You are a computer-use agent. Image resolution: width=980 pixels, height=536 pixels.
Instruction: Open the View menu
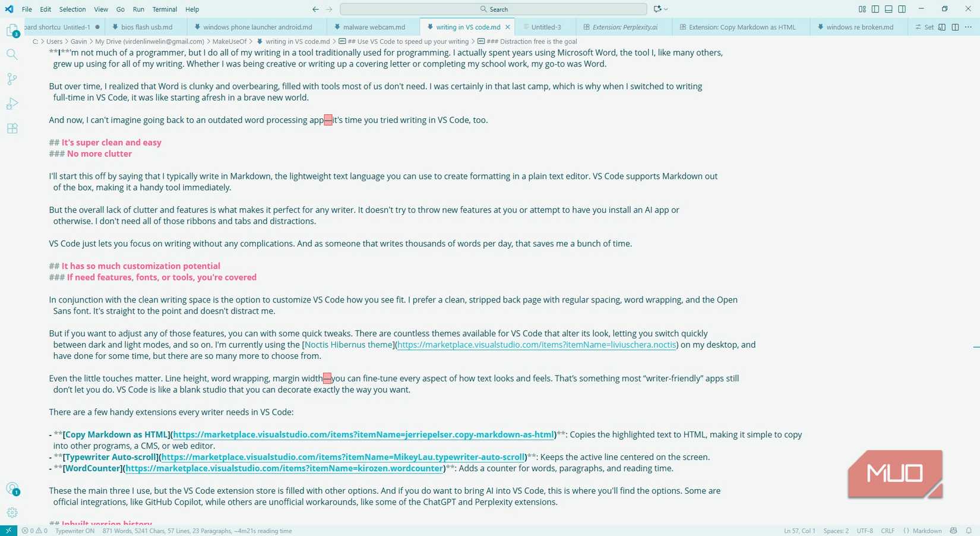click(101, 9)
